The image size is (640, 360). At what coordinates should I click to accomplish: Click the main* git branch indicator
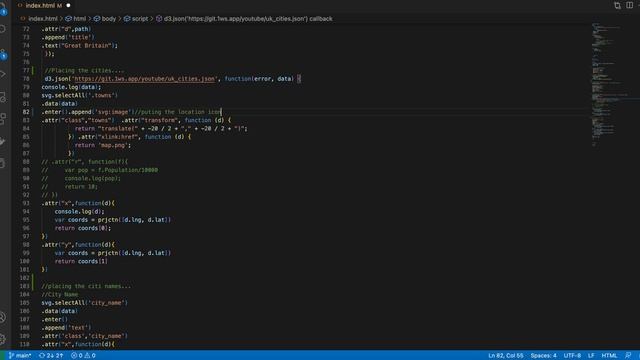pos(20,356)
